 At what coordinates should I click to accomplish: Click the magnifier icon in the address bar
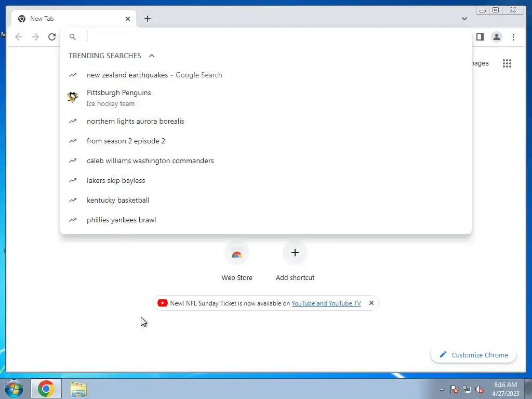pos(73,37)
